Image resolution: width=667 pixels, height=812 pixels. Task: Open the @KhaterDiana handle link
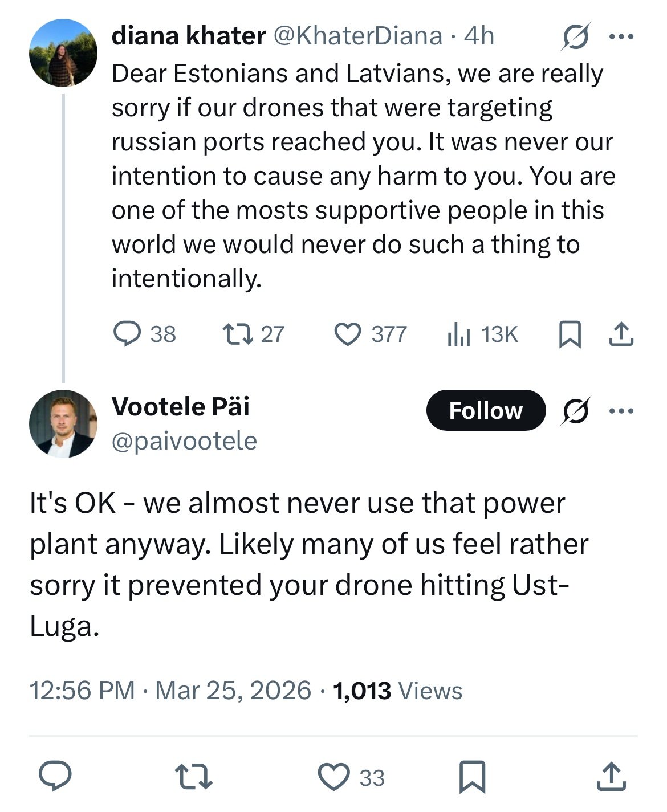tap(358, 36)
